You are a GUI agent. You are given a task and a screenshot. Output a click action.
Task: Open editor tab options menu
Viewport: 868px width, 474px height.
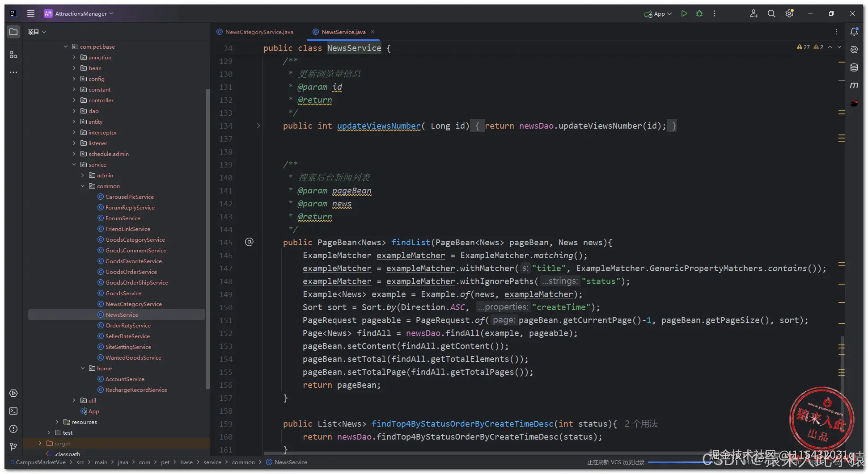[x=836, y=32]
